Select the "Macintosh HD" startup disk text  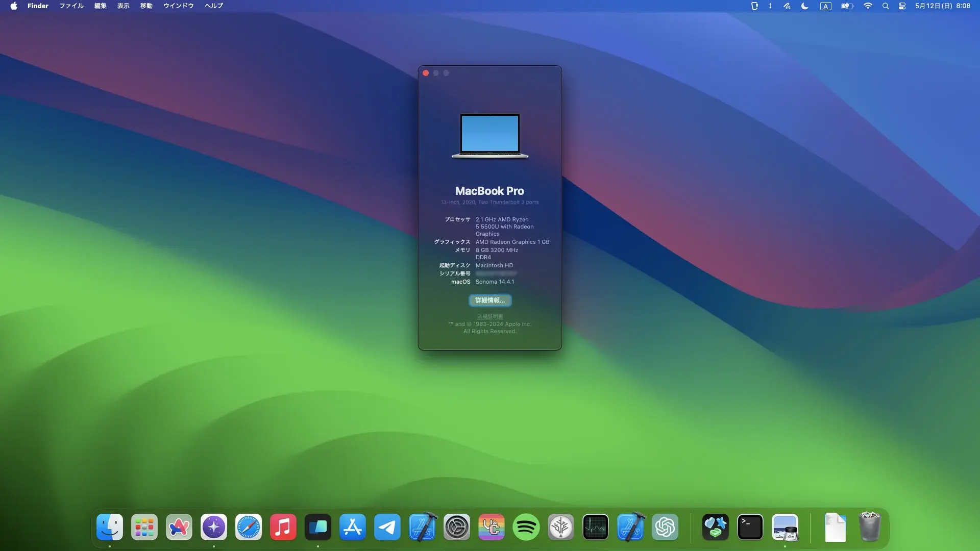pyautogui.click(x=495, y=265)
